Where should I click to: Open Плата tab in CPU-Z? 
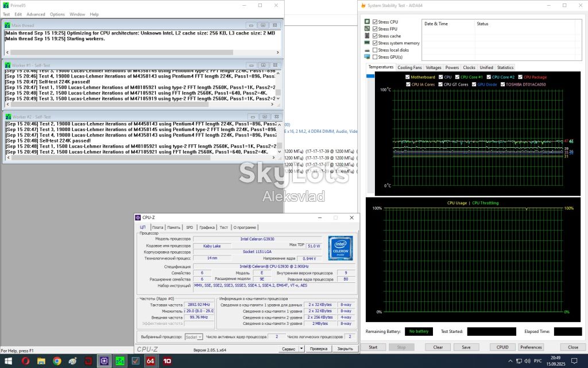[x=157, y=227]
